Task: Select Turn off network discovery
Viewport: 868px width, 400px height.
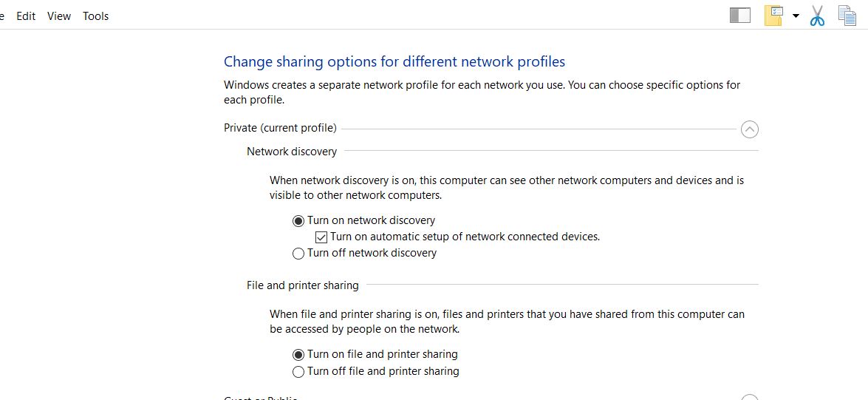Action: click(x=298, y=253)
